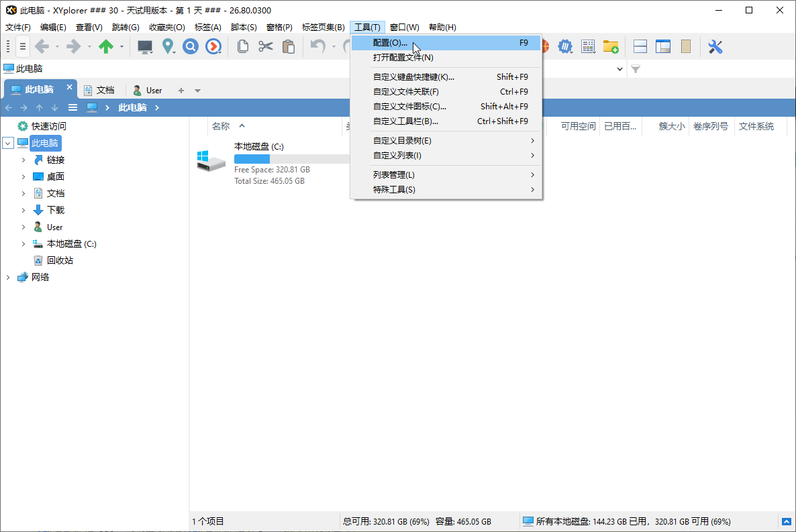The width and height of the screenshot is (796, 532).
Task: Open the 特殊工具(S) submenu
Action: pos(446,189)
